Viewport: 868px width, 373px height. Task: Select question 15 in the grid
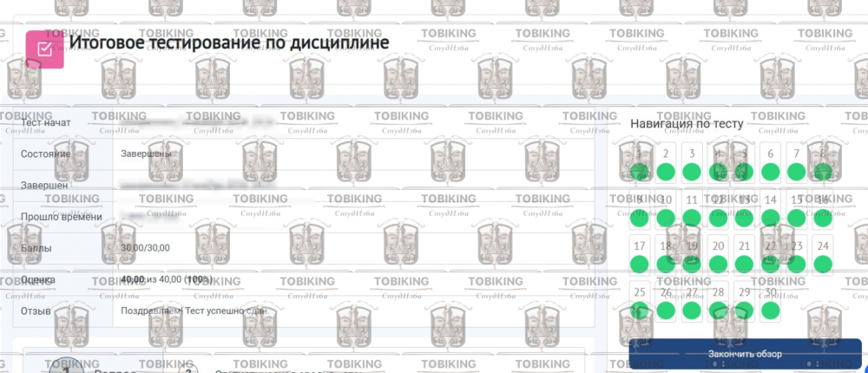[796, 208]
